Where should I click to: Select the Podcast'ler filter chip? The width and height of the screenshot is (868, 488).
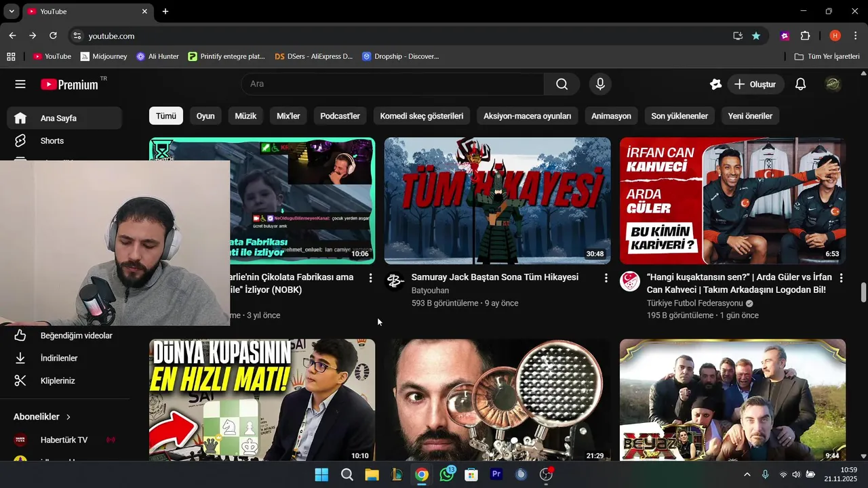pyautogui.click(x=340, y=116)
